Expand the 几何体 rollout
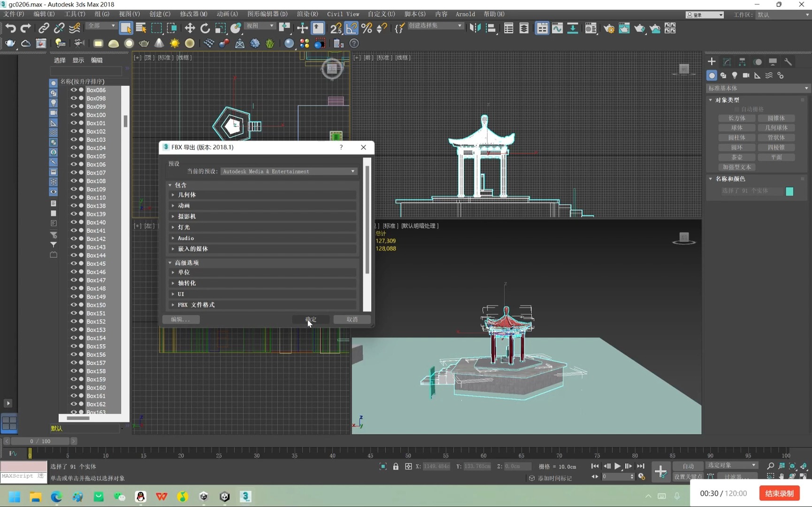812x507 pixels. coord(263,194)
